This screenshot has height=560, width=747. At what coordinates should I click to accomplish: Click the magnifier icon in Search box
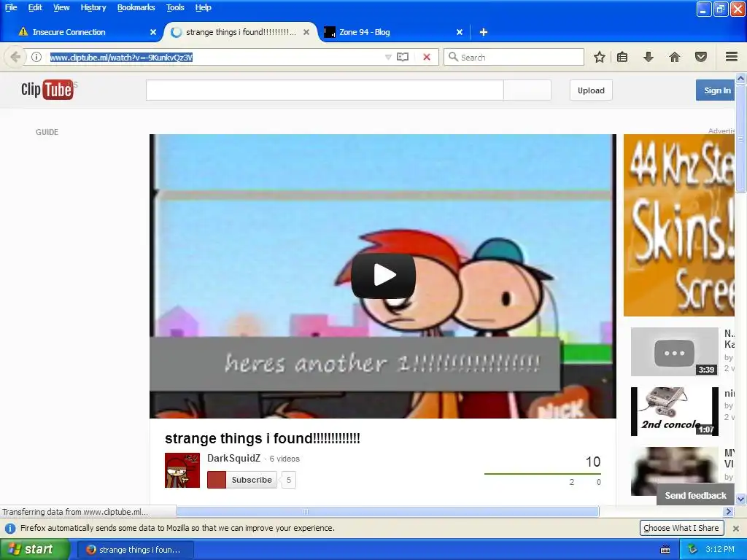(x=453, y=57)
